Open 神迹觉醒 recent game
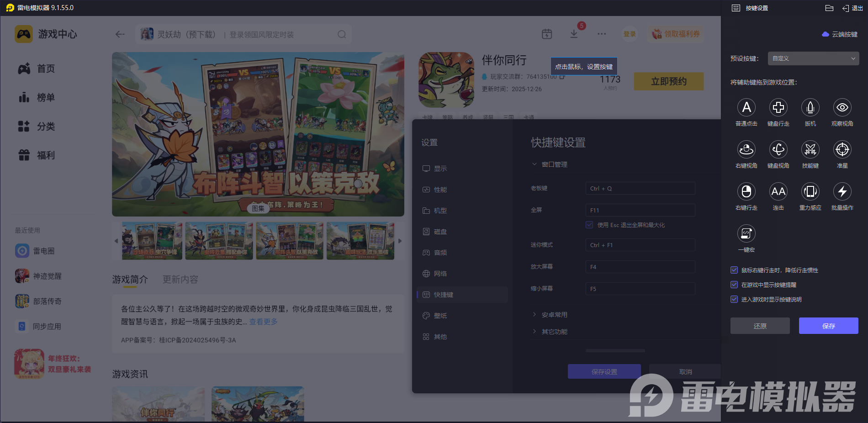The width and height of the screenshot is (868, 423). coord(38,276)
